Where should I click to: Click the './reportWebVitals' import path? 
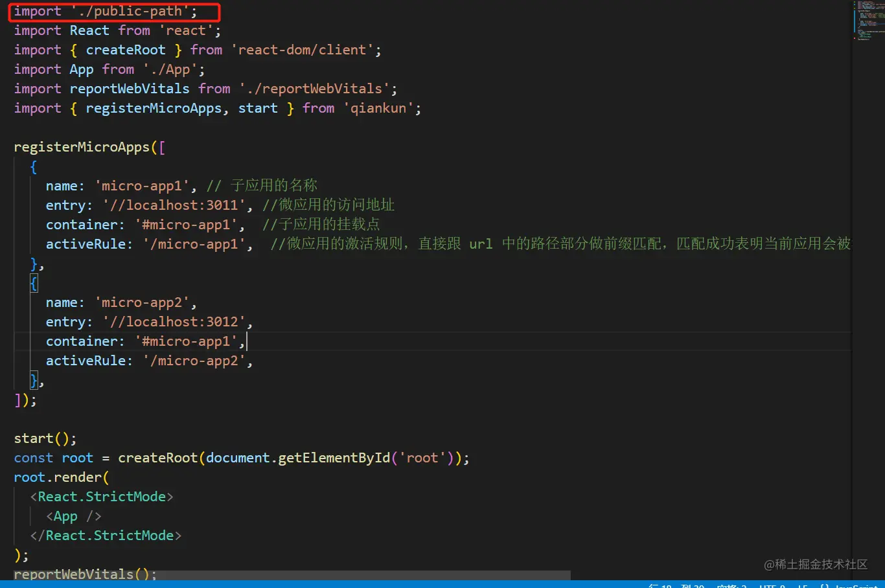[314, 89]
